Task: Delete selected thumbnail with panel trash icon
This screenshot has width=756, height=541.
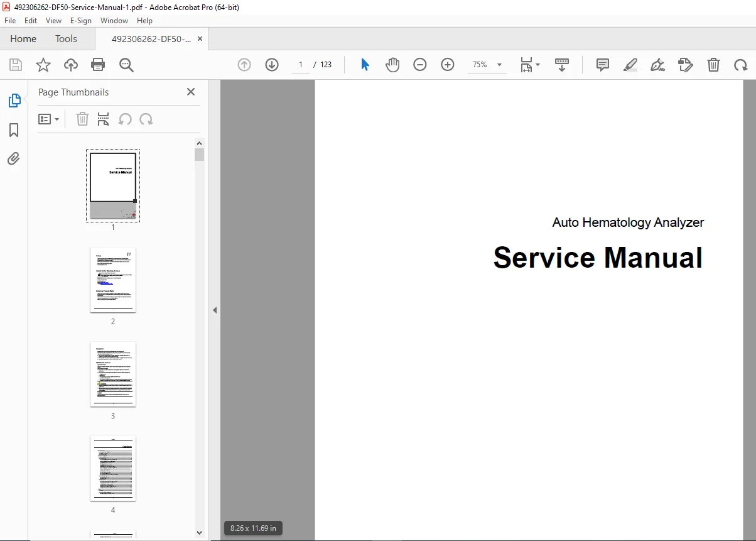Action: [x=82, y=119]
